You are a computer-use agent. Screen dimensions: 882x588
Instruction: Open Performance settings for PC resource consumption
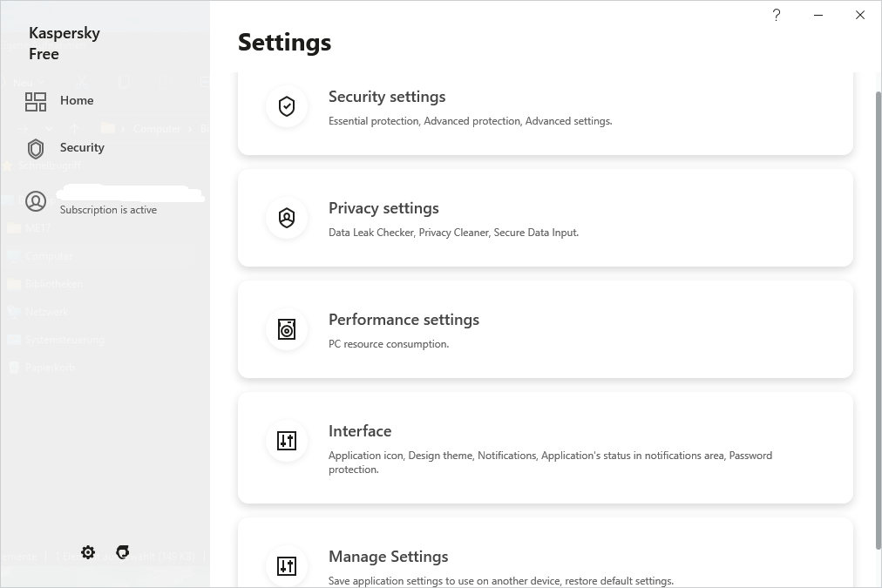404,320
